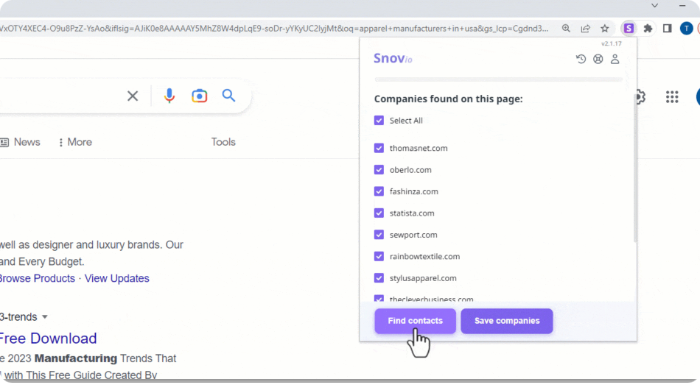This screenshot has height=383, width=700.
Task: Click the Save companies button
Action: 507,321
